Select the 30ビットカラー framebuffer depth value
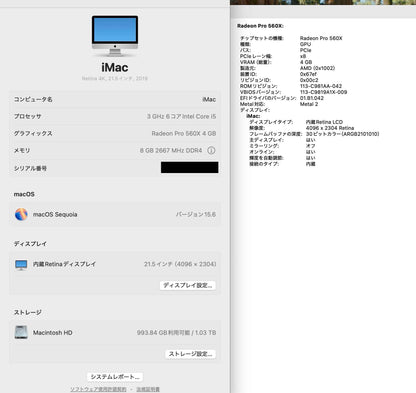This screenshot has width=416, height=393. coord(342,134)
